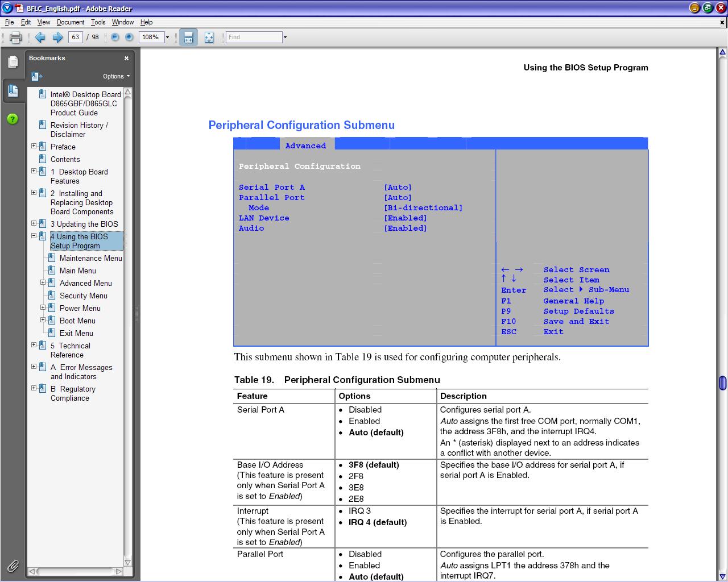
Task: Click bookmarks horizontal scroll left arrow
Action: click(x=32, y=571)
